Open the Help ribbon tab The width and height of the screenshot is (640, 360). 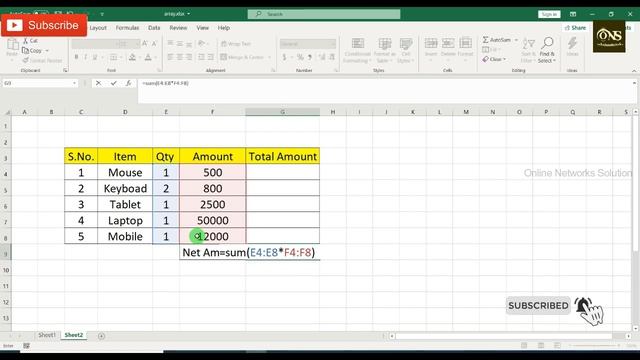click(224, 28)
